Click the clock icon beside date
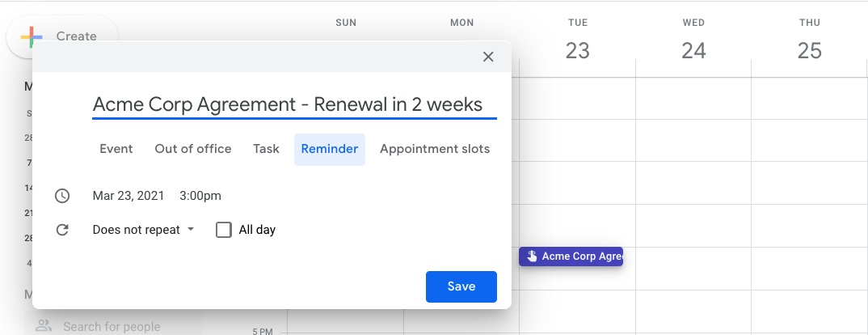This screenshot has width=868, height=335. pos(62,196)
